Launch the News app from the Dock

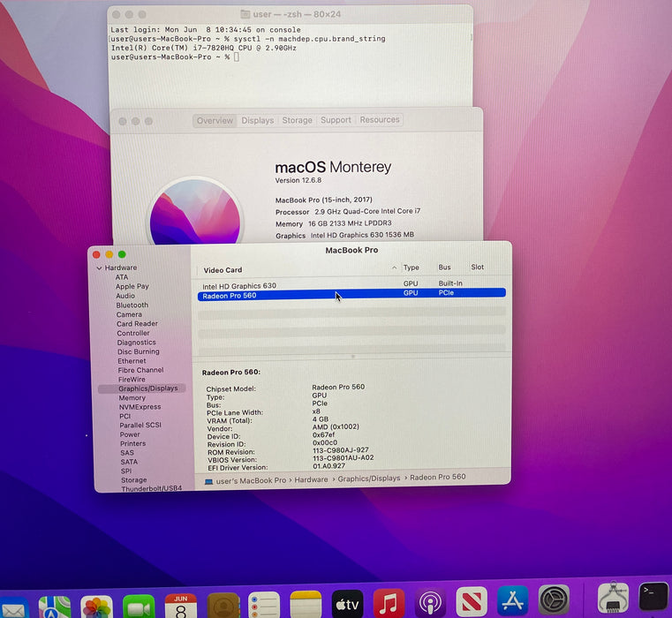pos(472,601)
